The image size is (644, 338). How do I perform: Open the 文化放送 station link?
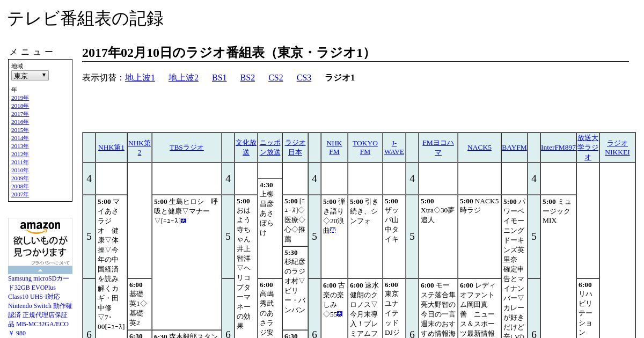[x=246, y=148]
